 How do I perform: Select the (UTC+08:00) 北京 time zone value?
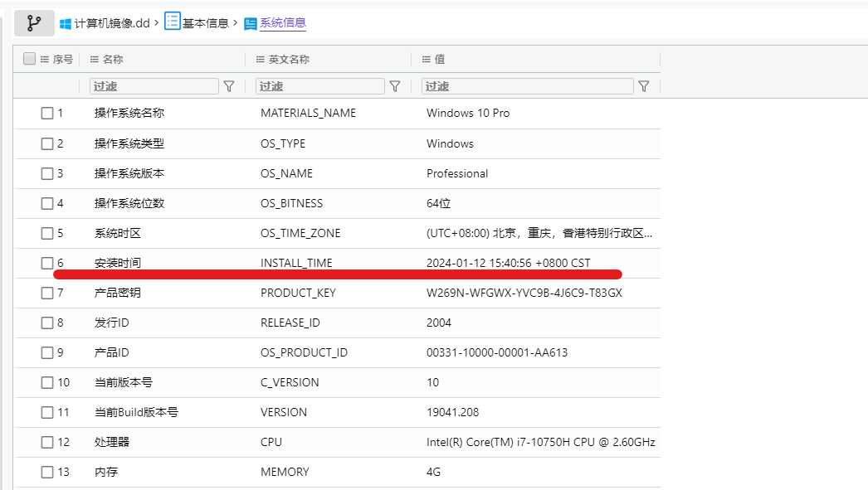[539, 233]
